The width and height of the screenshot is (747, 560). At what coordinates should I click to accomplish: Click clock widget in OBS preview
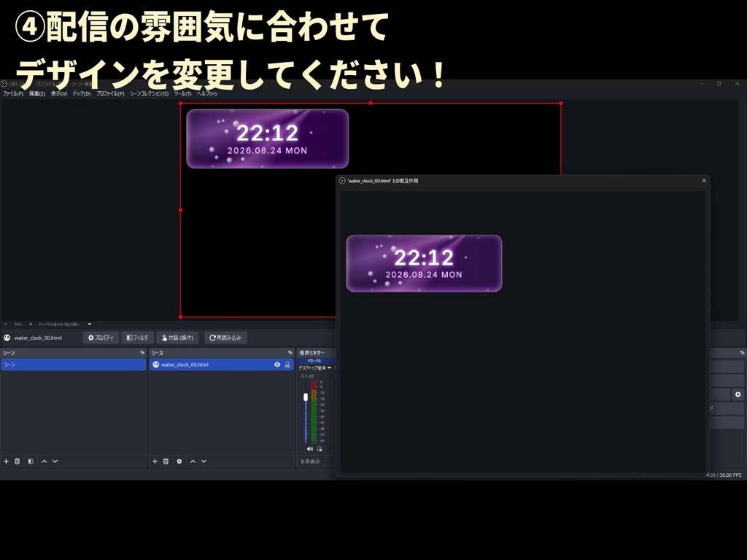[x=267, y=139]
